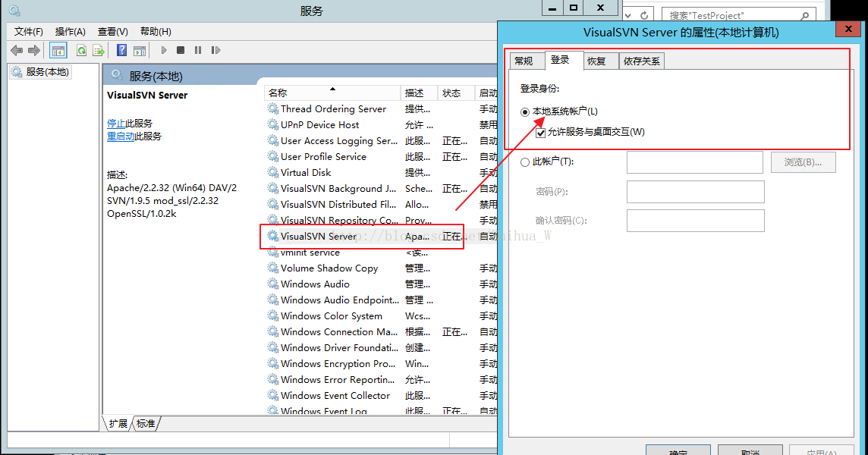Select VisualSVN Server service row
Image resolution: width=868 pixels, height=455 pixels.
pyautogui.click(x=381, y=237)
